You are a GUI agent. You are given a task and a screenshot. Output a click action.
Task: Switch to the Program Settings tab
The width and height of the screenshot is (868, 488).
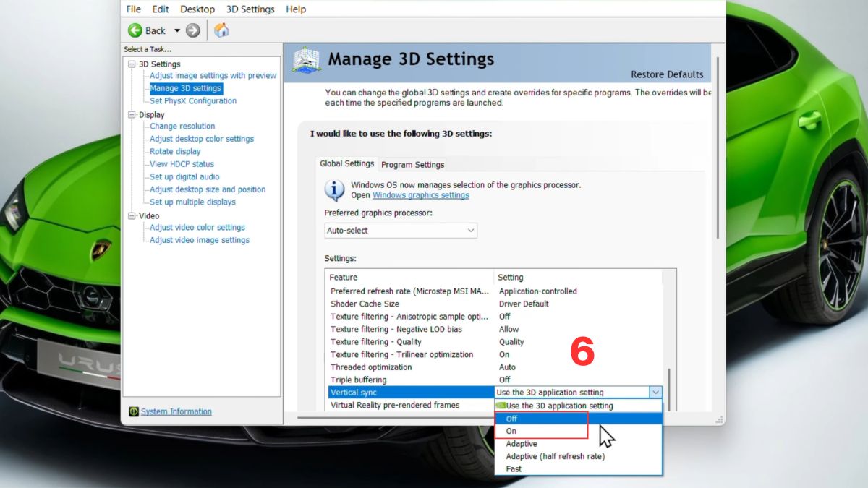point(412,164)
